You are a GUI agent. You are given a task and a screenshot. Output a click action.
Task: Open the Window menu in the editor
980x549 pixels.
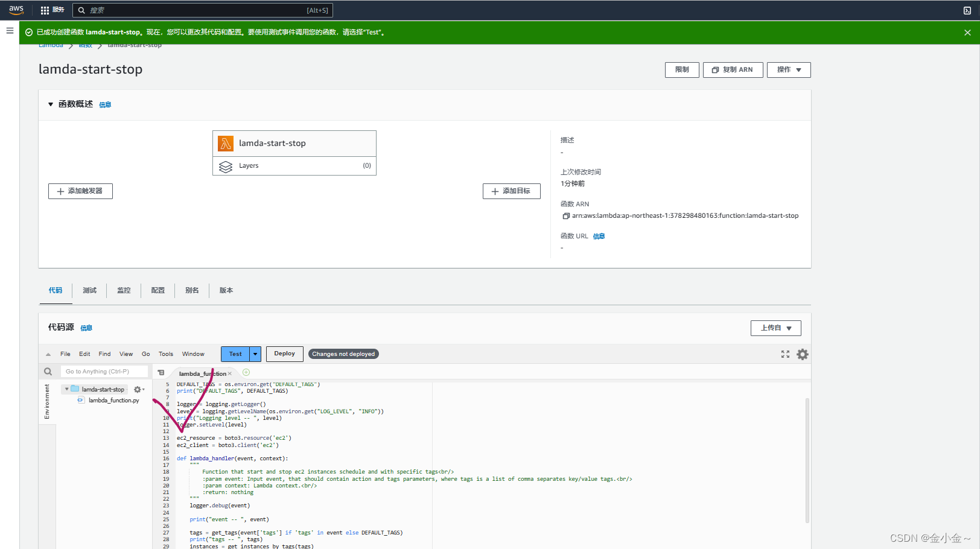pos(193,354)
